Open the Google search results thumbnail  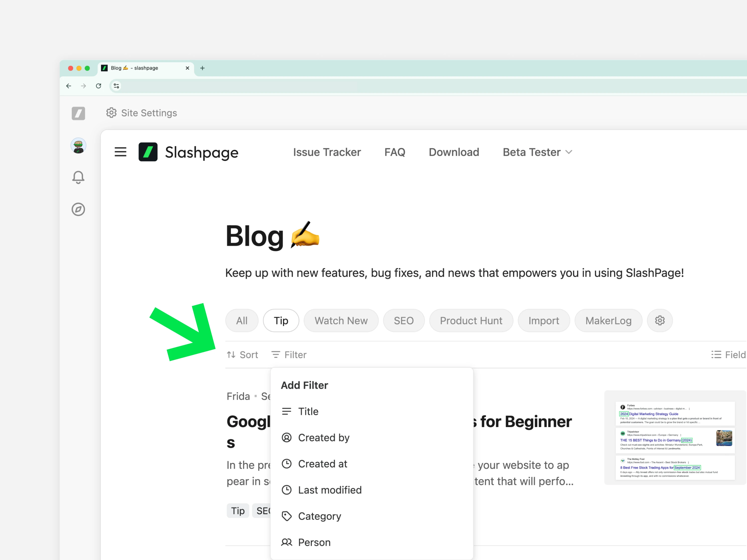pyautogui.click(x=675, y=438)
